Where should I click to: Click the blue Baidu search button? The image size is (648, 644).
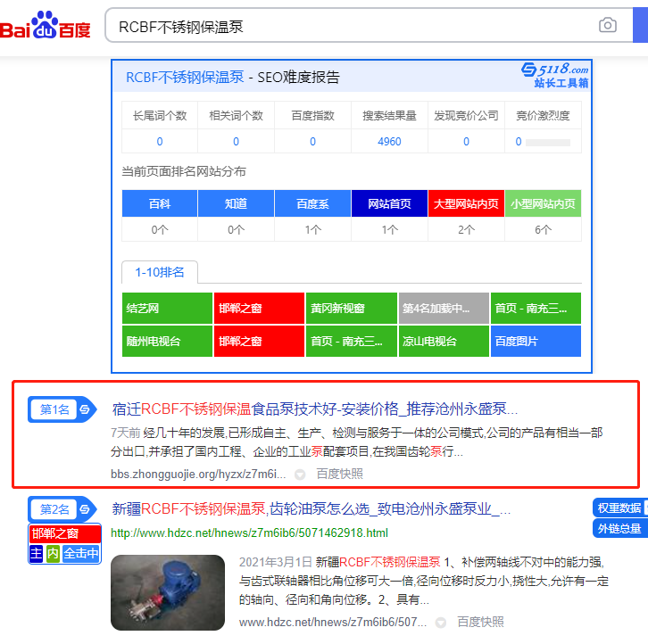[x=641, y=25]
